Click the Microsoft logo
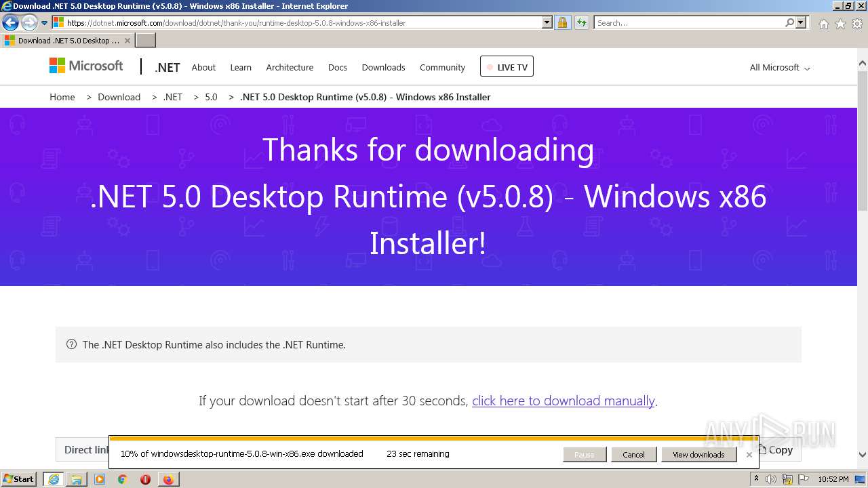Viewport: 868px width, 488px height. tap(86, 66)
